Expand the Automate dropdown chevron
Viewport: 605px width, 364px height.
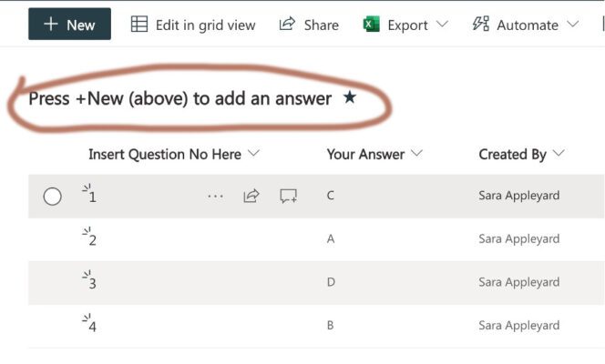[x=573, y=25]
